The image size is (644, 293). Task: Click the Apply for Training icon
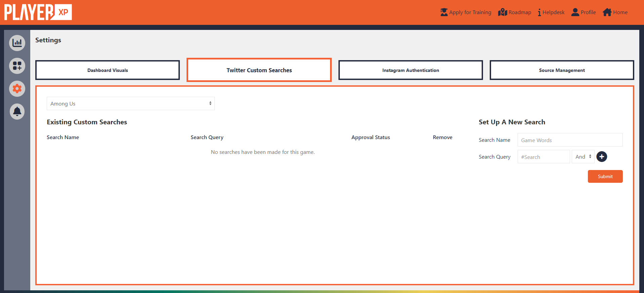[x=444, y=12]
